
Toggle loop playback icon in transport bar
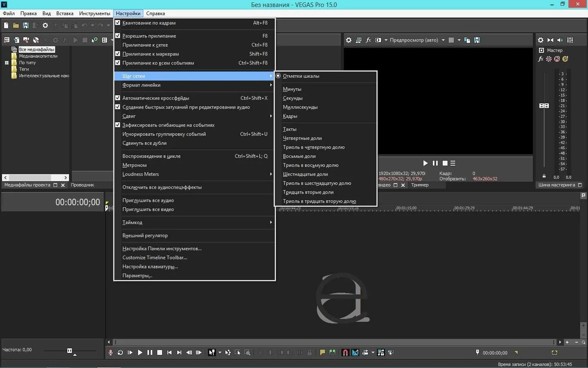tap(120, 352)
